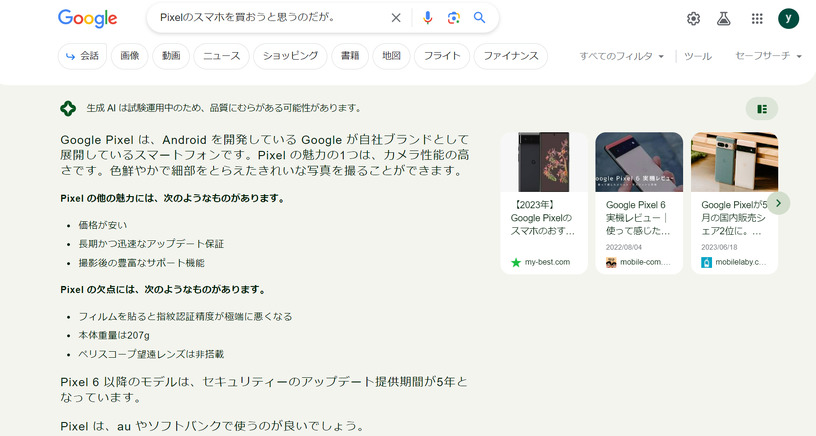The image size is (816, 436).
Task: Click the 生成 AI は試験運用中 notice
Action: 224,108
